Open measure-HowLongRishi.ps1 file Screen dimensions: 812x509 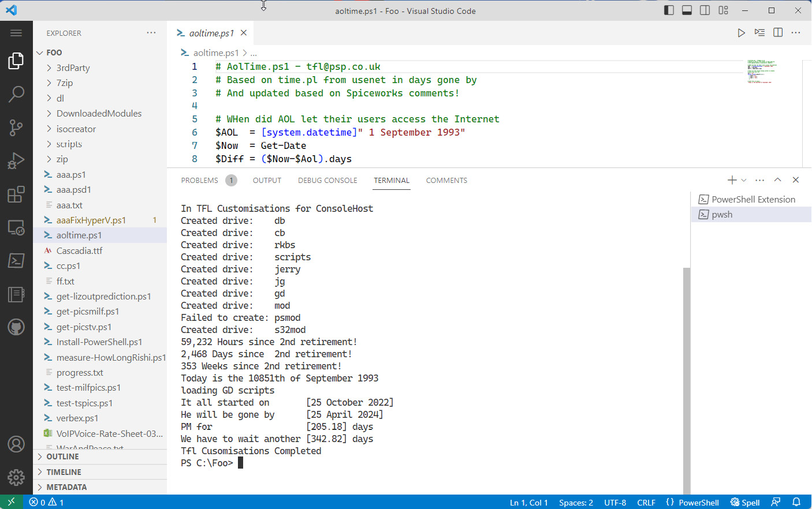100,357
